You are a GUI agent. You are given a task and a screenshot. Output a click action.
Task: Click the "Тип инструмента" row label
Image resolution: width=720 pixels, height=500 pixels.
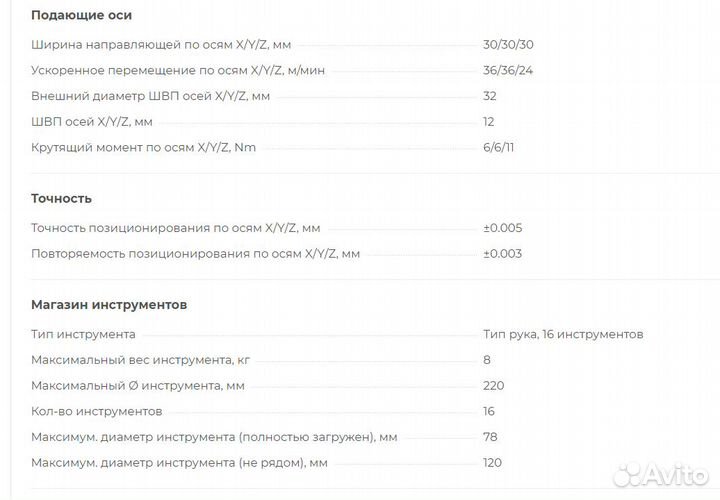coord(83,334)
